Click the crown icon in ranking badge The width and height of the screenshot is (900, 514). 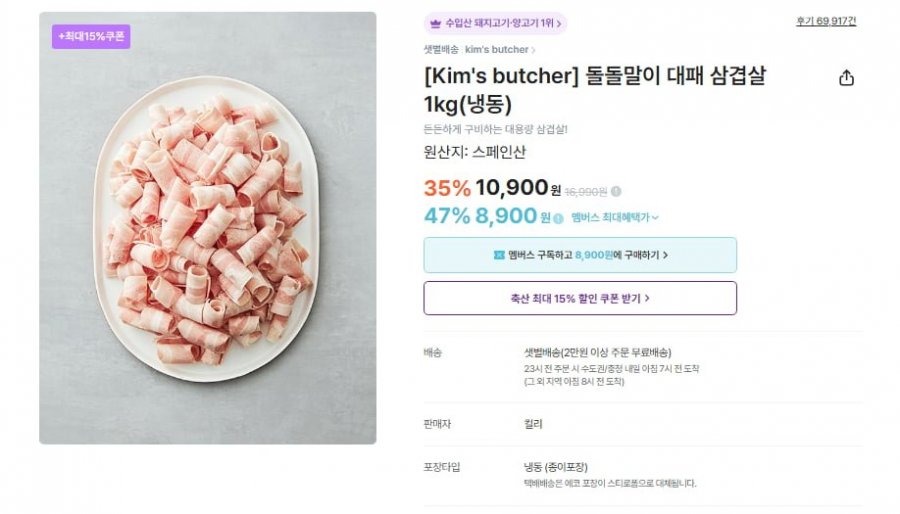[435, 23]
